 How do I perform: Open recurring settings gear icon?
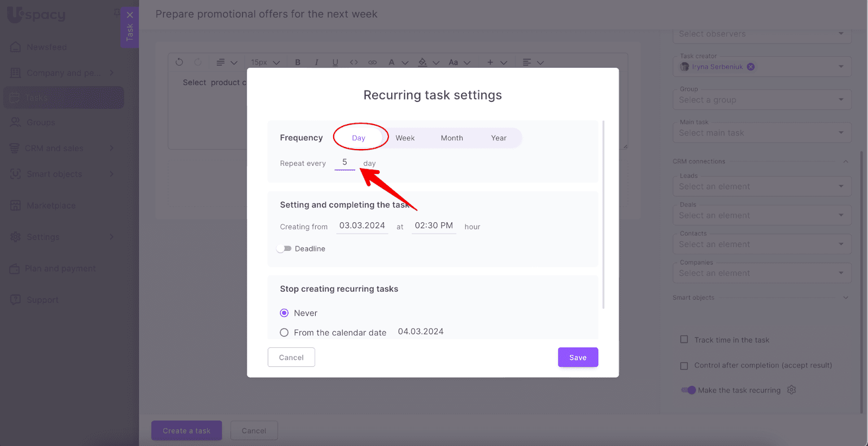coord(792,390)
